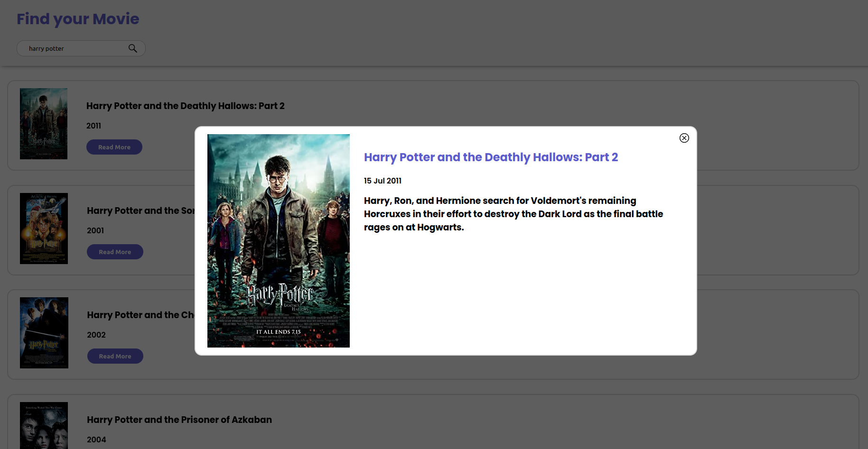Click the Prisoner of Azkaban poster thumbnail
The image size is (868, 449).
(44, 425)
